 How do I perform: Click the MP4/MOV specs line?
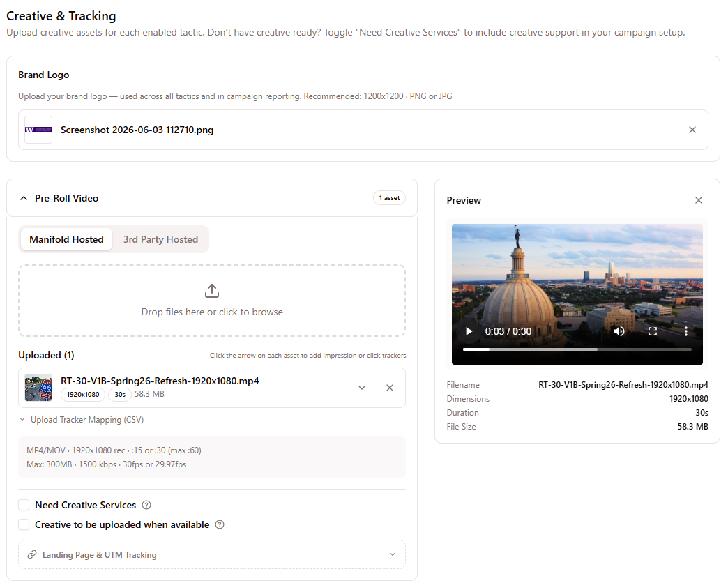click(114, 450)
